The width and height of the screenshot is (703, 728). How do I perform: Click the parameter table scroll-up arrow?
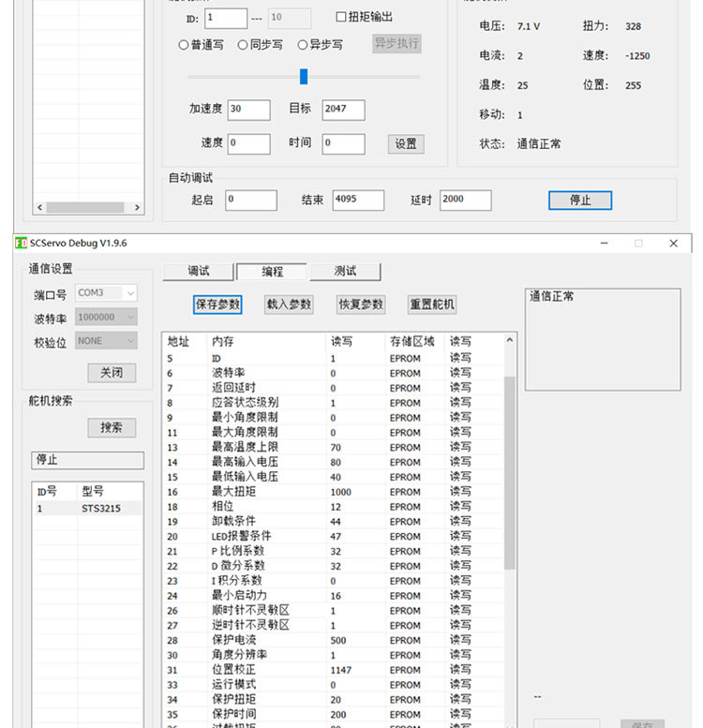509,340
